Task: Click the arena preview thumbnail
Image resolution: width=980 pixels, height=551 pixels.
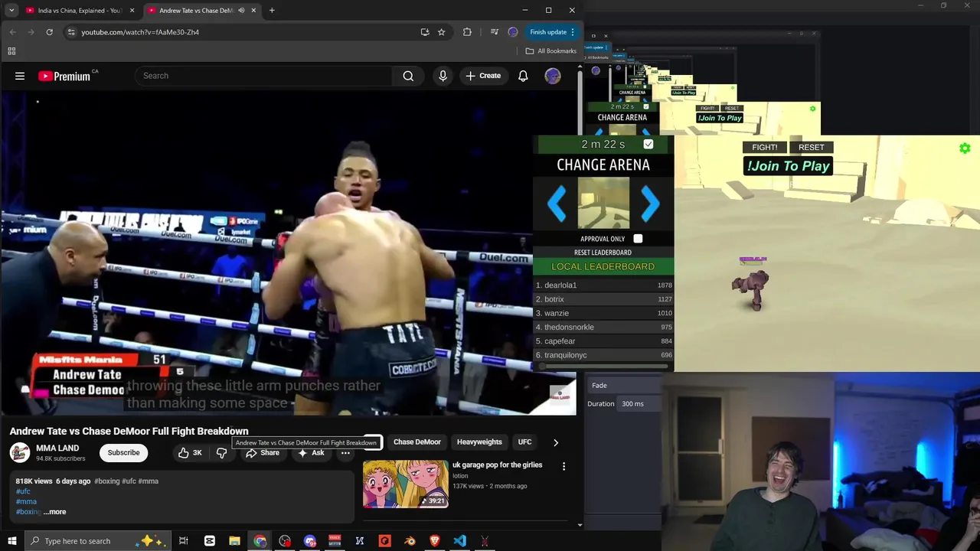Action: pyautogui.click(x=603, y=203)
